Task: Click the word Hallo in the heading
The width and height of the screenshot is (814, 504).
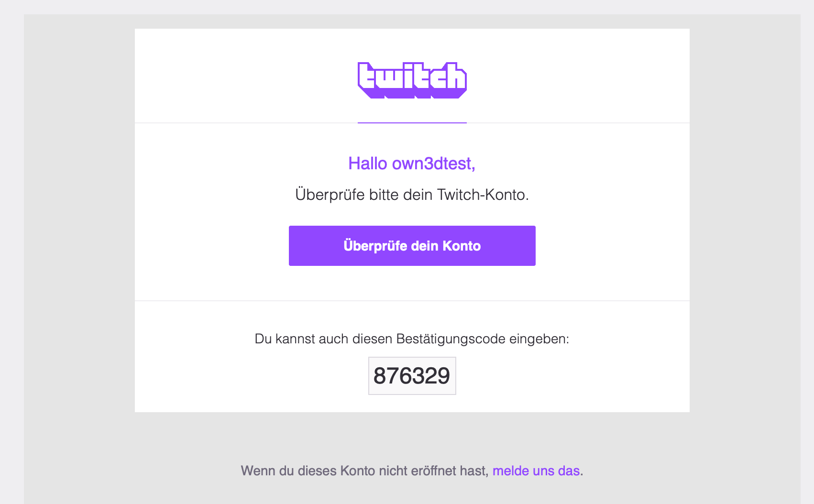Action: pos(367,164)
